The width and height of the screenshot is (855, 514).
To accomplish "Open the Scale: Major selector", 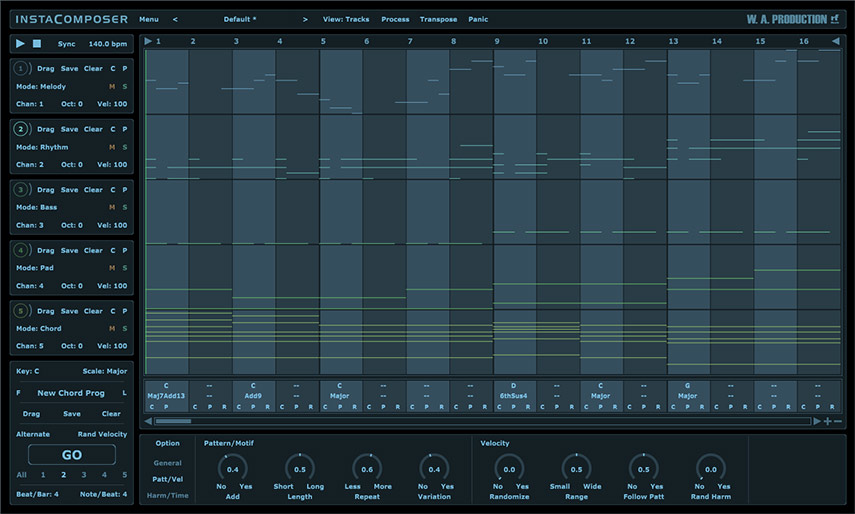I will tap(103, 371).
